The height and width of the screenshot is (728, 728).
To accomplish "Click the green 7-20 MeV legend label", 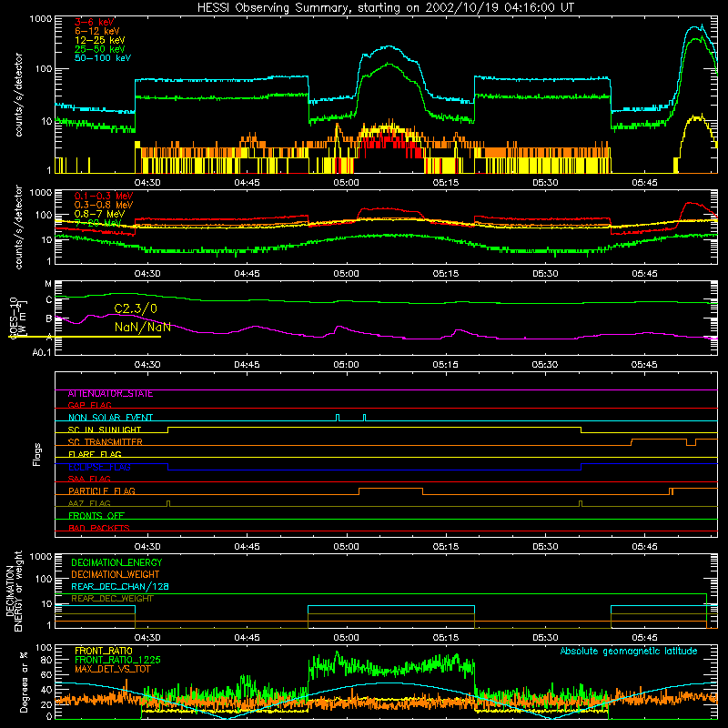I will click(x=97, y=223).
